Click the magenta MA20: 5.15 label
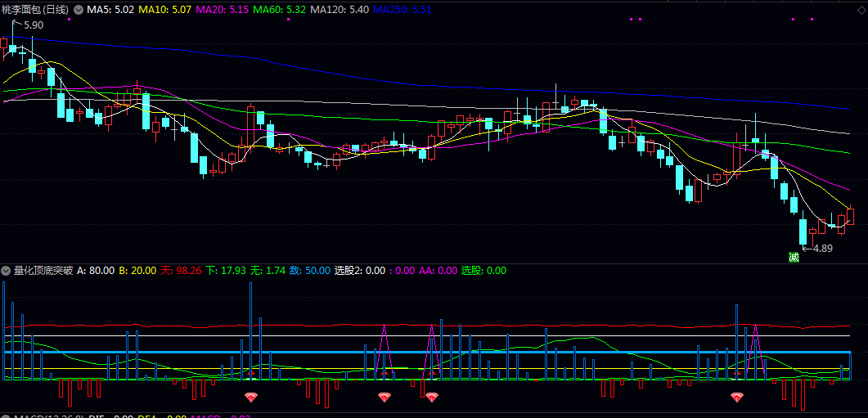Screen dimensions: 868x418 tap(222, 10)
